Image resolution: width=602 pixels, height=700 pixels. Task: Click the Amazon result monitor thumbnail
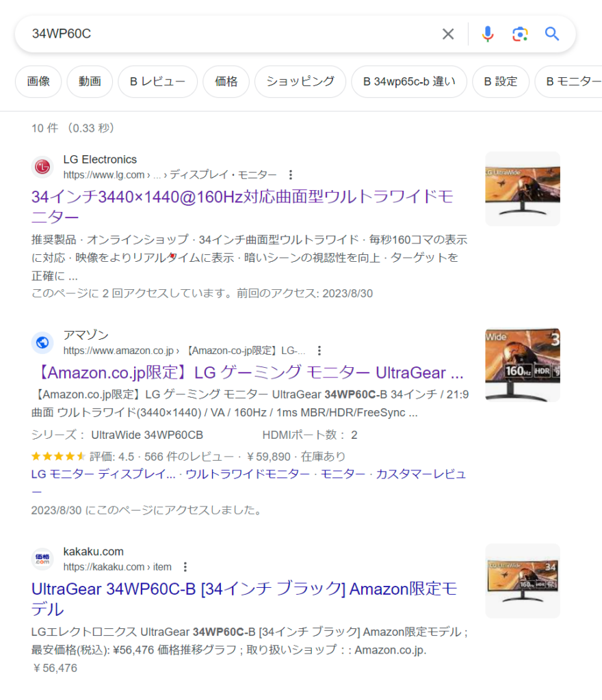[x=523, y=365]
